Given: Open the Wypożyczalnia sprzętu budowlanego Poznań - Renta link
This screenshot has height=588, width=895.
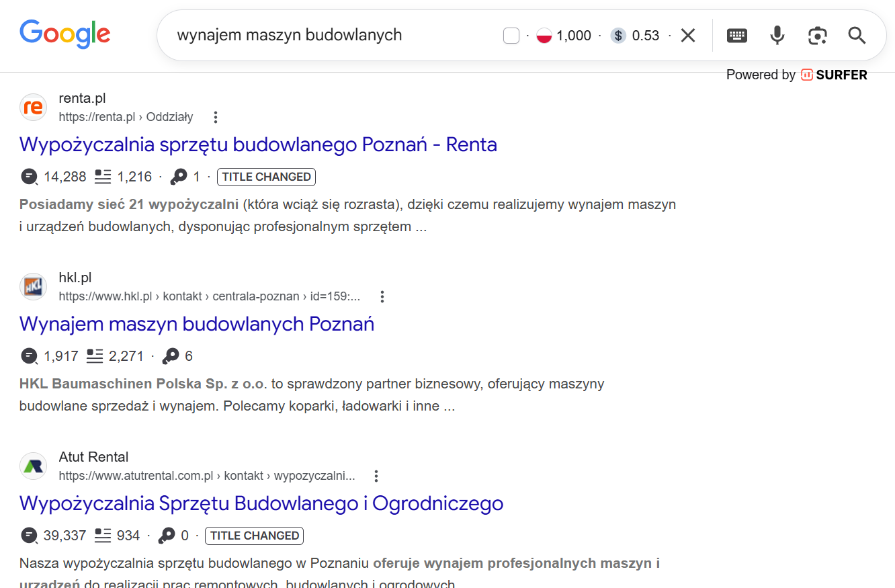Looking at the screenshot, I should pos(258,144).
